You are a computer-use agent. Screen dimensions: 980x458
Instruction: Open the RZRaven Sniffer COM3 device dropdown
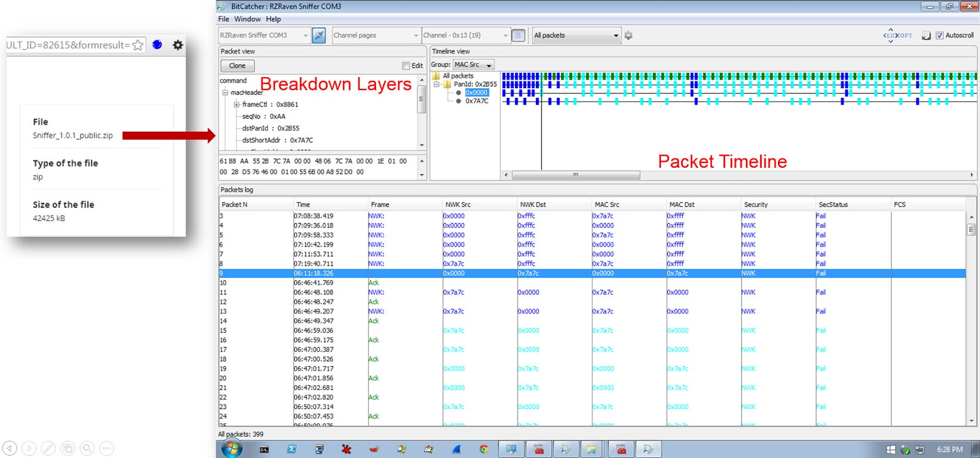coord(263,36)
